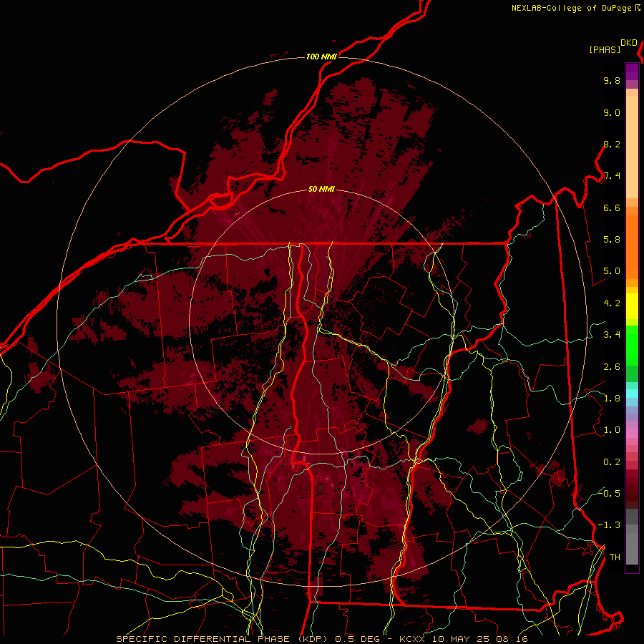Viewport: 644px width, 644px height.
Task: Click the 4.2 value on the scale
Action: 612,303
